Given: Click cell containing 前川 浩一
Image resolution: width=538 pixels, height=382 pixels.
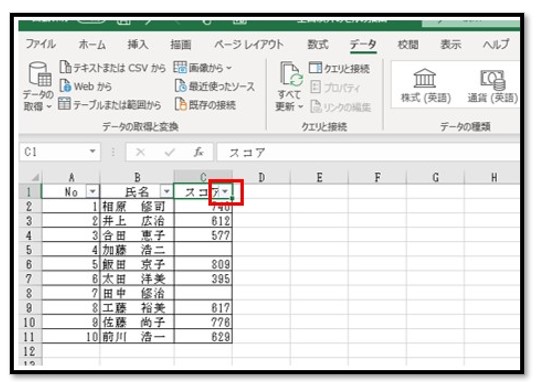Looking at the screenshot, I should (137, 336).
